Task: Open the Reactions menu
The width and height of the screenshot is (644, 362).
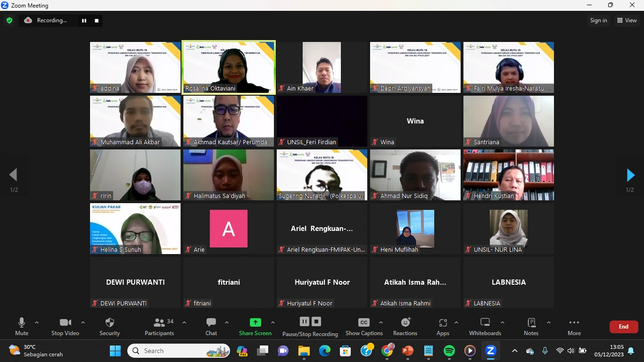Action: pos(405,323)
